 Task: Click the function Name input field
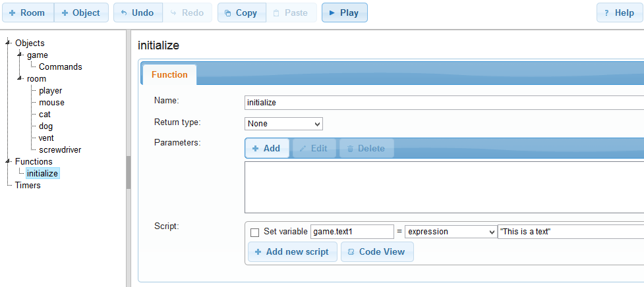click(442, 103)
